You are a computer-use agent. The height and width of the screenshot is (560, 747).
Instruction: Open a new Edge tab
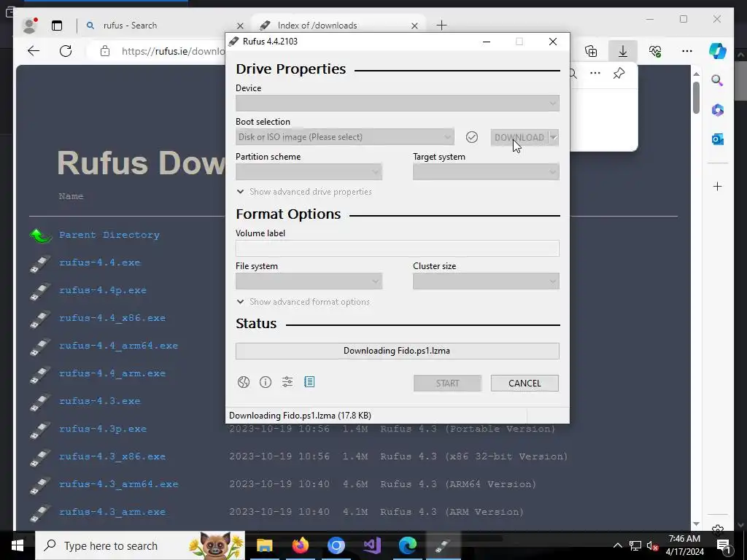441,26
